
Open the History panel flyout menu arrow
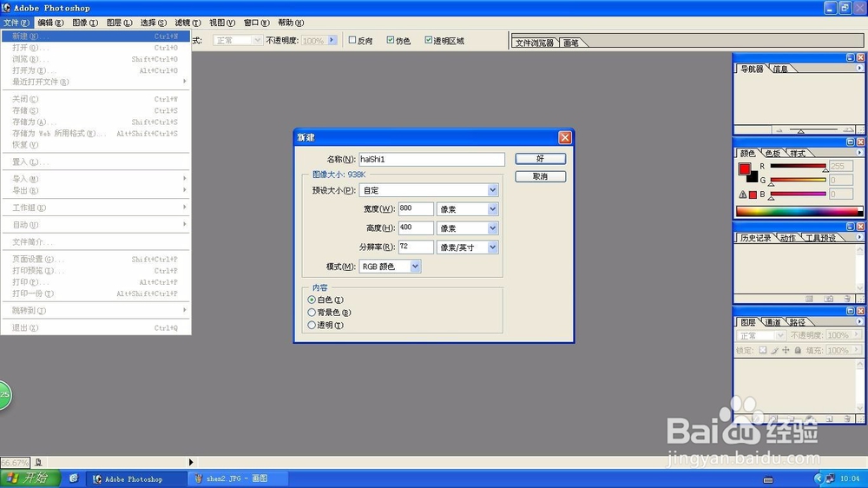(859, 237)
